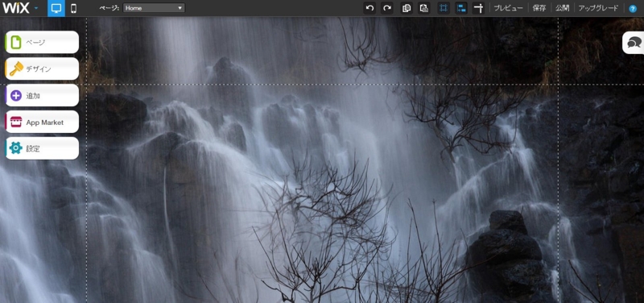This screenshot has height=303, width=644.
Task: Open the feedback chat bubble
Action: (x=634, y=43)
